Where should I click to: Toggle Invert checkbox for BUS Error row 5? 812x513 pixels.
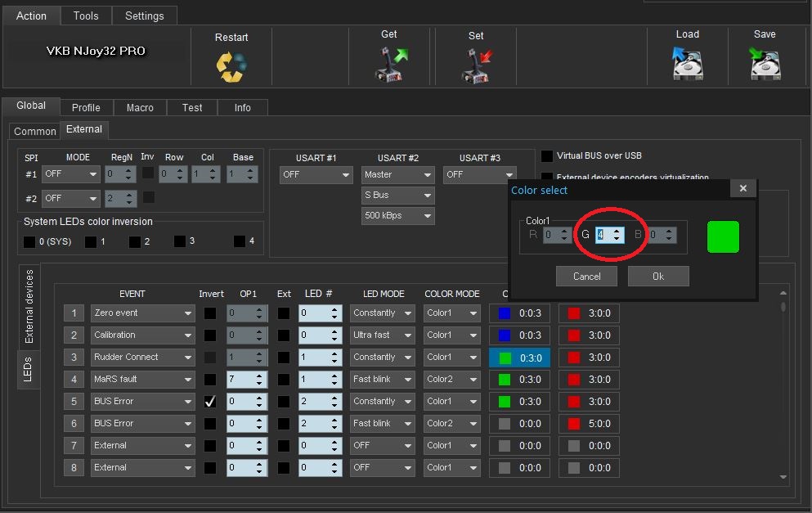(210, 402)
